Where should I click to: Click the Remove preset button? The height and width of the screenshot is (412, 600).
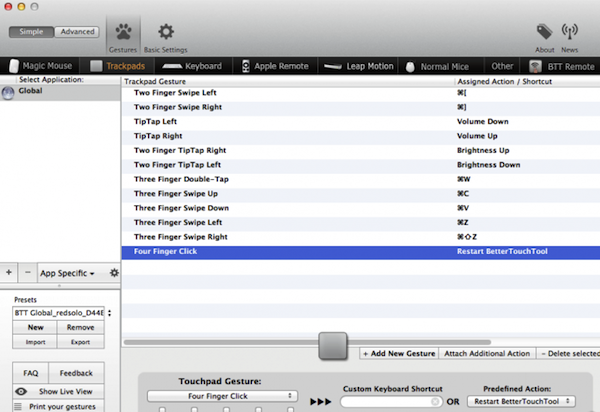click(x=80, y=327)
